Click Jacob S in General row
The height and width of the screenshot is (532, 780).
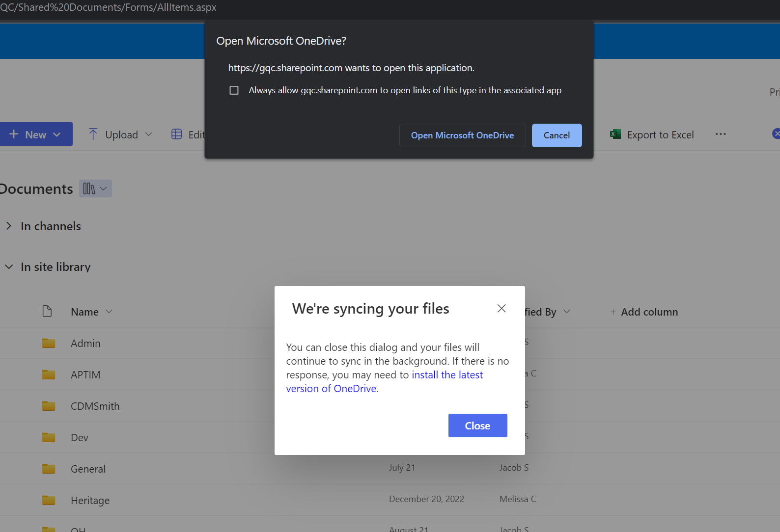514,468
